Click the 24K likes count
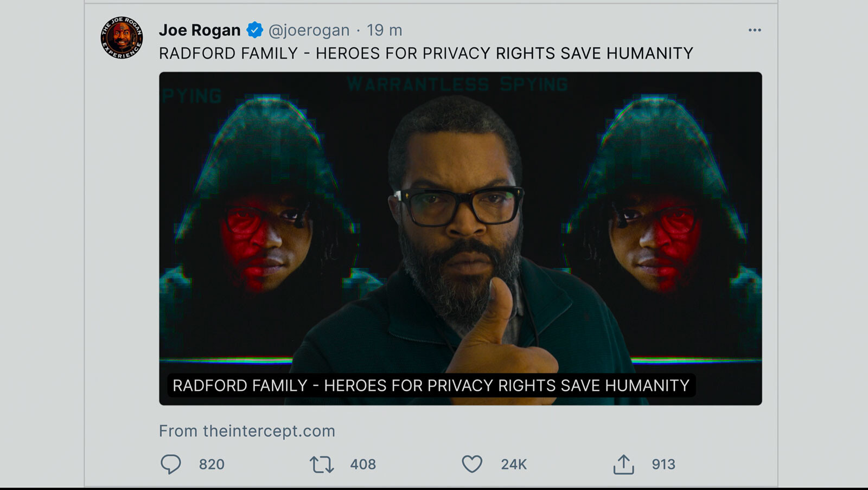 point(514,465)
